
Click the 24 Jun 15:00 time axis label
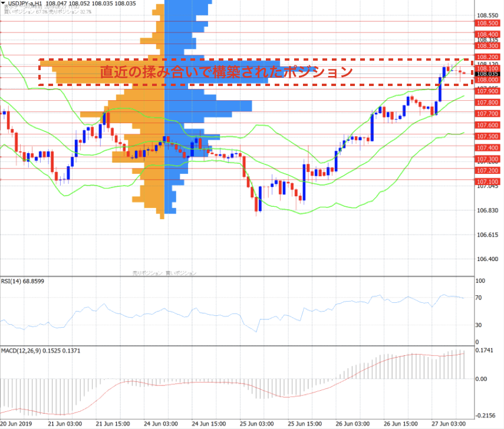point(209,424)
